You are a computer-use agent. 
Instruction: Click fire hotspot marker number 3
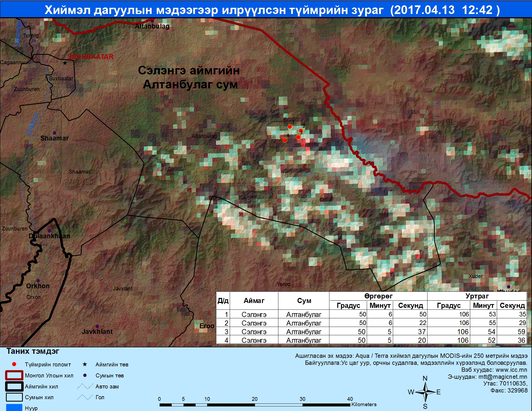click(x=298, y=137)
